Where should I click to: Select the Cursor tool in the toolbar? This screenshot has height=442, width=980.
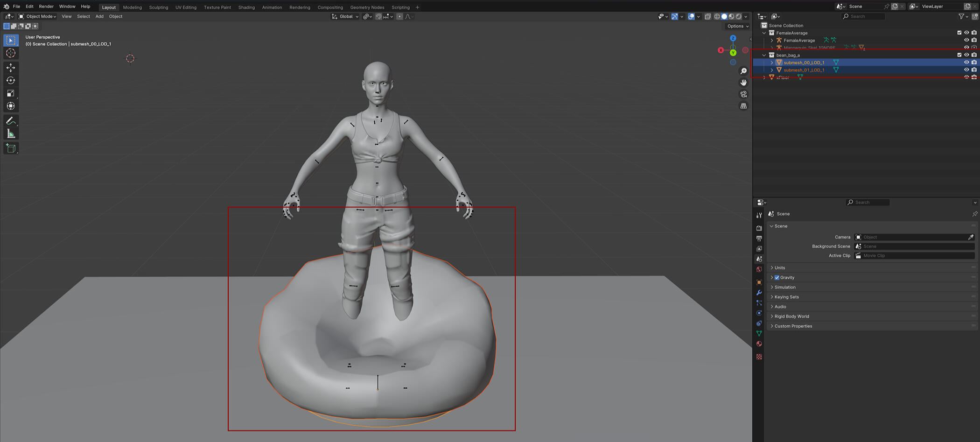pyautogui.click(x=11, y=53)
